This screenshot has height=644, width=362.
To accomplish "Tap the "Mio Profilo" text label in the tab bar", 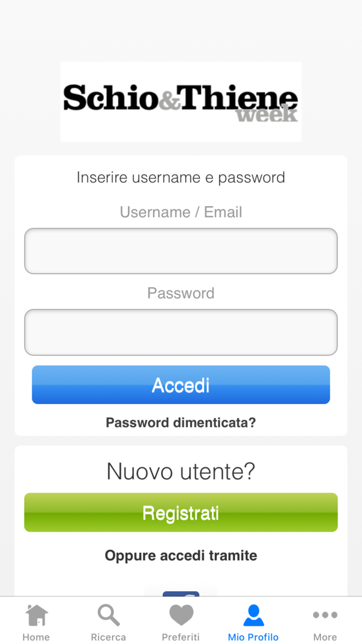I will (253, 637).
